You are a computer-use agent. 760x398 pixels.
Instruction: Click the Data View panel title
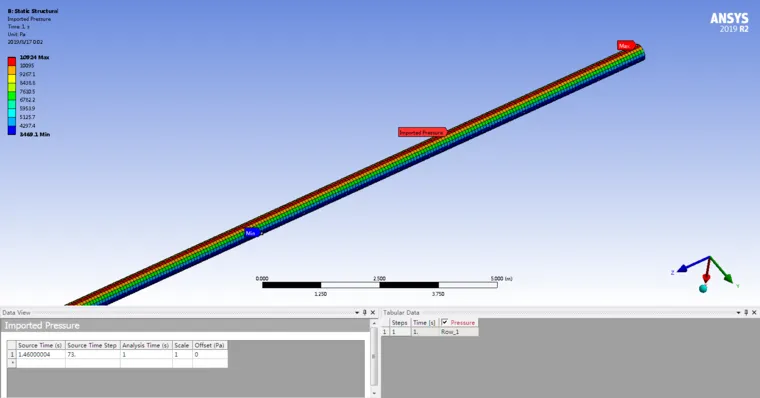click(x=16, y=313)
